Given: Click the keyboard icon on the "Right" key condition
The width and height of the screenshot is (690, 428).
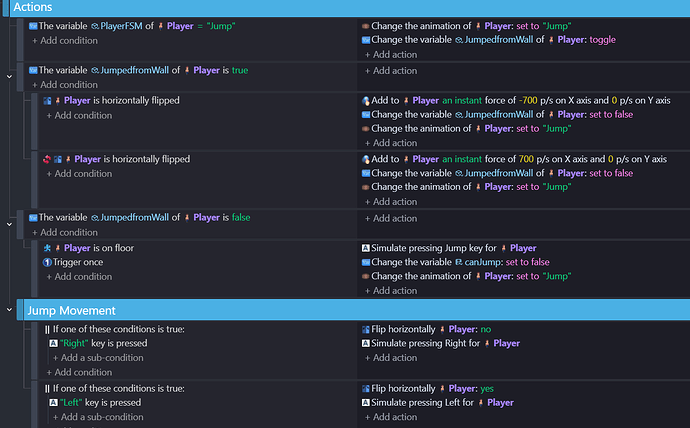Looking at the screenshot, I should click(x=53, y=343).
